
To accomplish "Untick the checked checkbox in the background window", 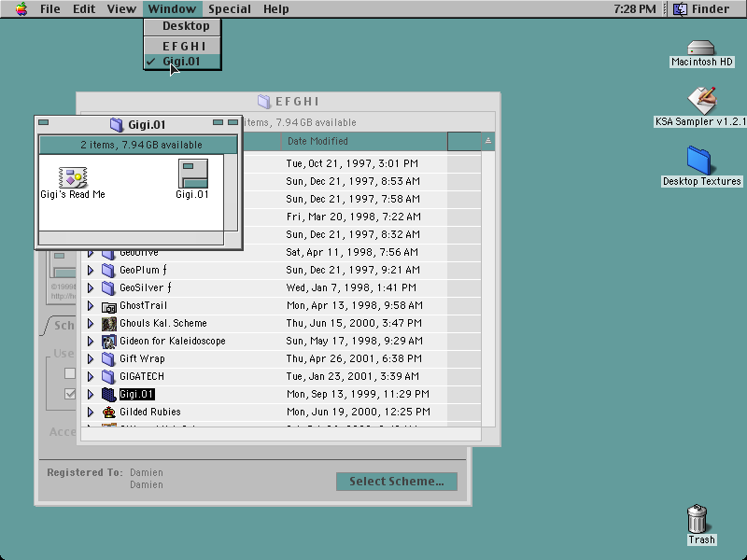I will pyautogui.click(x=70, y=394).
